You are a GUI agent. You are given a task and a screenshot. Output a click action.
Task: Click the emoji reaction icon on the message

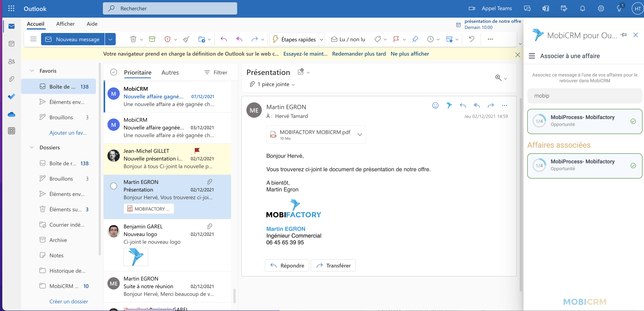click(x=435, y=105)
